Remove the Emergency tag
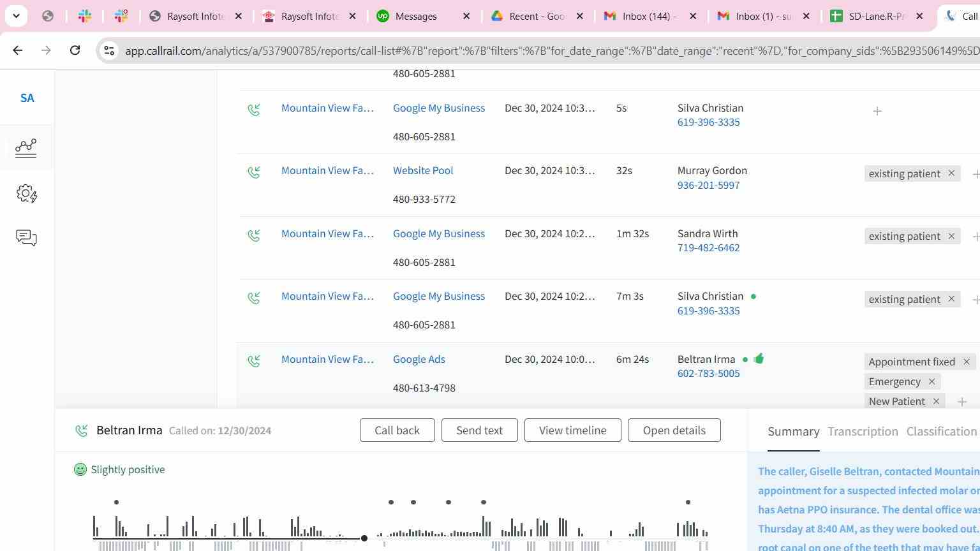The width and height of the screenshot is (980, 551). pos(932,381)
